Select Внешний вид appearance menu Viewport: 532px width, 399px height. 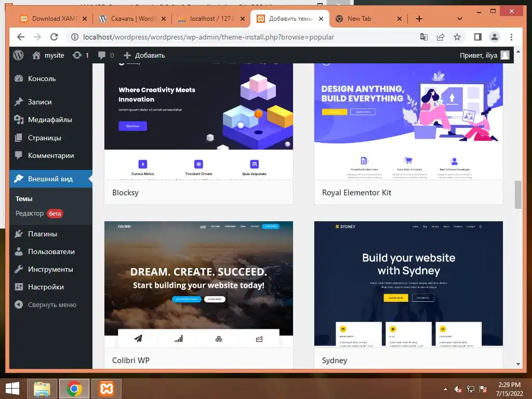(51, 179)
